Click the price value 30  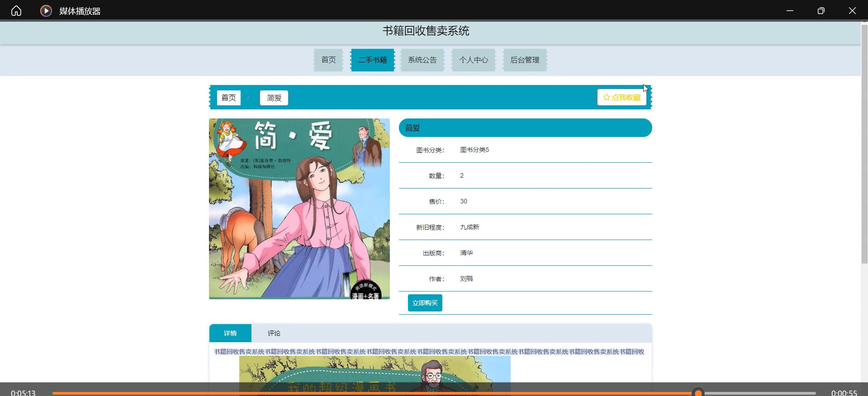pos(464,201)
